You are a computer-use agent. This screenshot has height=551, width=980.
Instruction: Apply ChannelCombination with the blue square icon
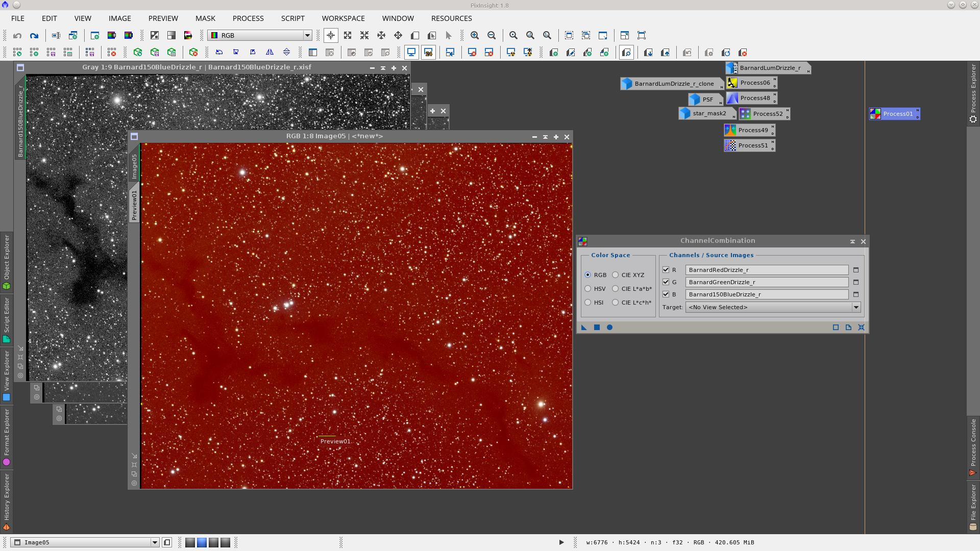pos(597,328)
